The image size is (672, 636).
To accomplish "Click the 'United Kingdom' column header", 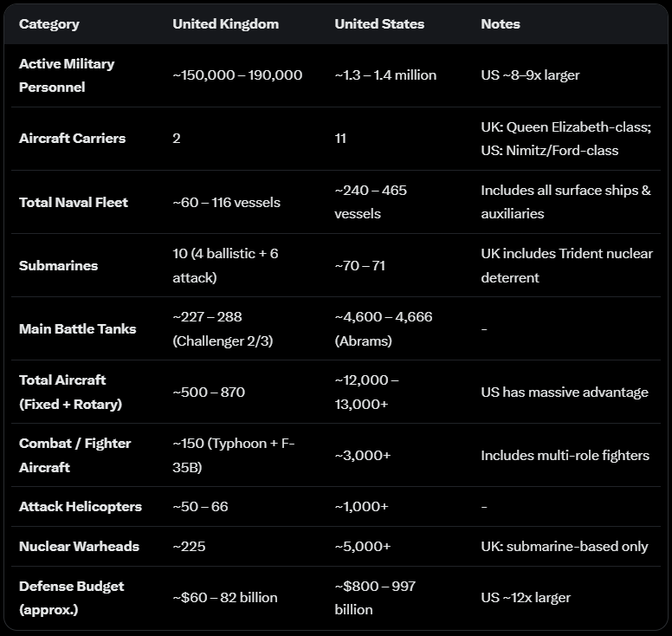I will tap(225, 24).
